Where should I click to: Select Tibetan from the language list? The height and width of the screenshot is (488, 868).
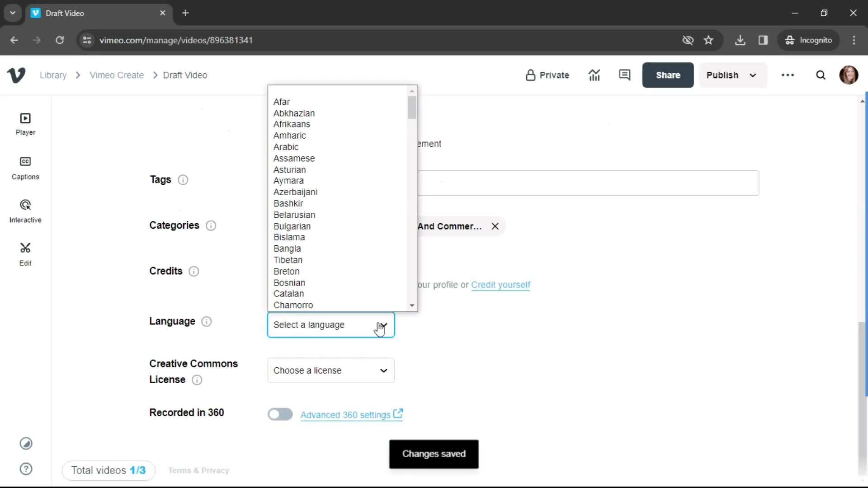(x=288, y=260)
